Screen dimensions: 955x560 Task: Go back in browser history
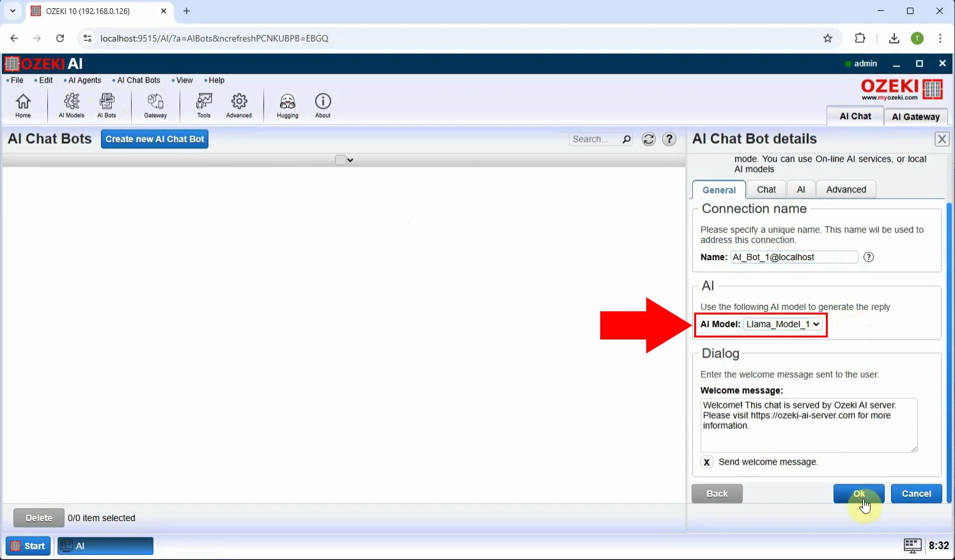(14, 38)
